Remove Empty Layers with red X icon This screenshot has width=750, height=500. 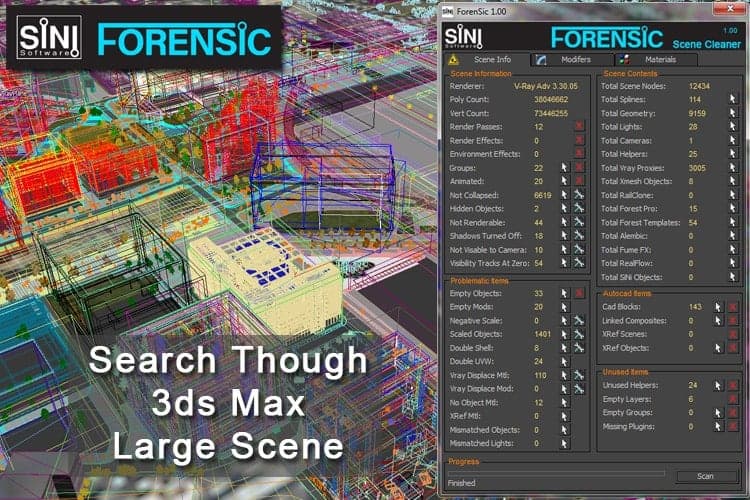732,398
